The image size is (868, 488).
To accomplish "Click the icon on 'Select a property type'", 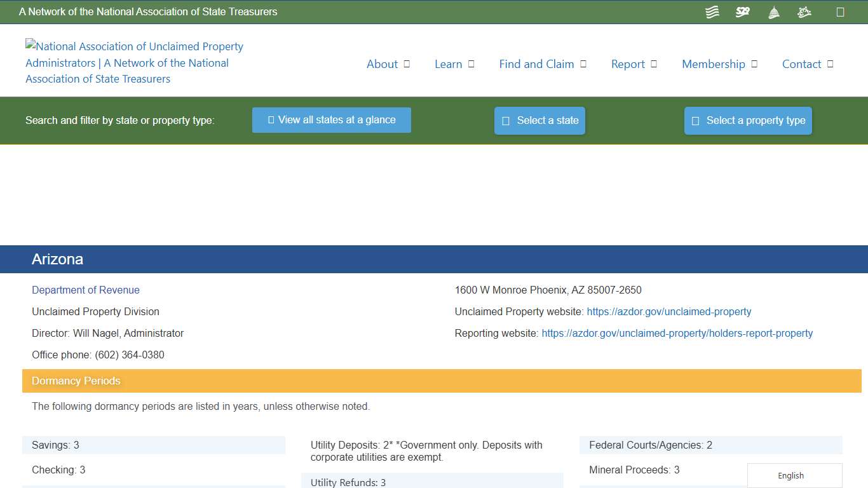I will click(695, 120).
